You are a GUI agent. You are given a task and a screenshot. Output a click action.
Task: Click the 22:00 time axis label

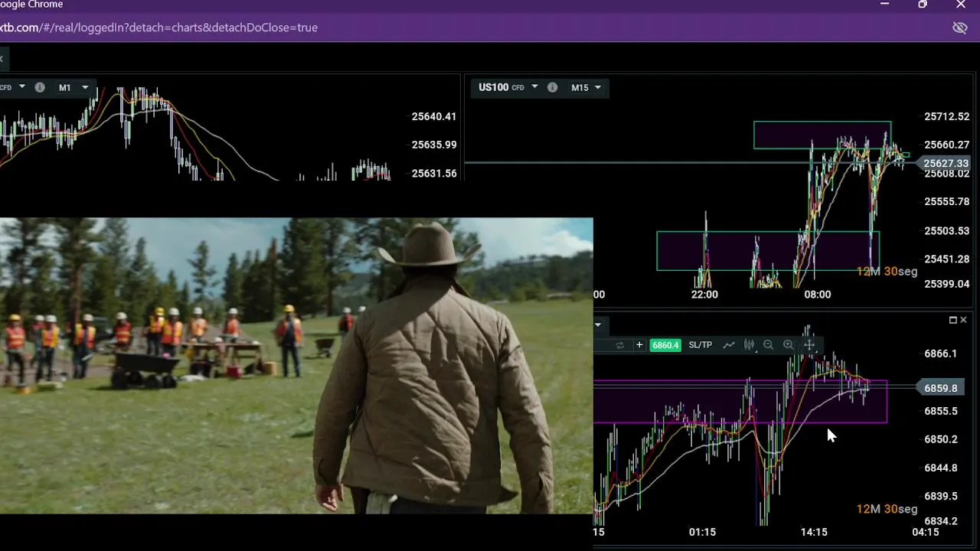(x=704, y=294)
